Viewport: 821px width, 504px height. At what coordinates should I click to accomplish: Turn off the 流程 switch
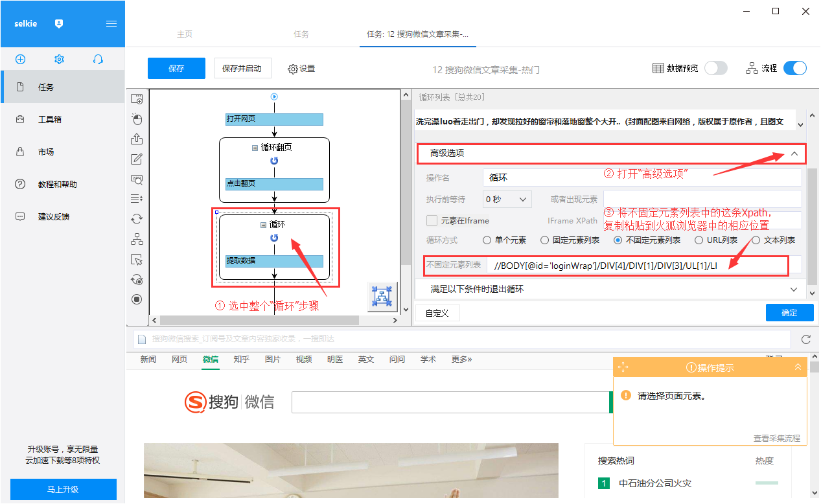tap(795, 68)
